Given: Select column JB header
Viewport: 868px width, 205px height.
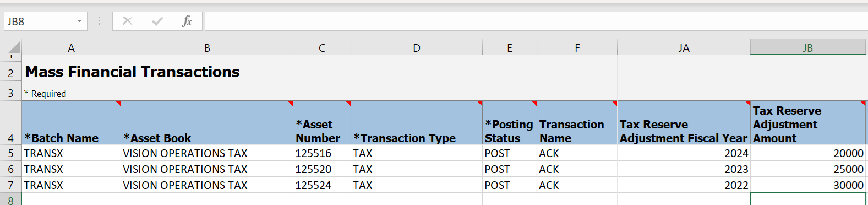Looking at the screenshot, I should [808, 48].
